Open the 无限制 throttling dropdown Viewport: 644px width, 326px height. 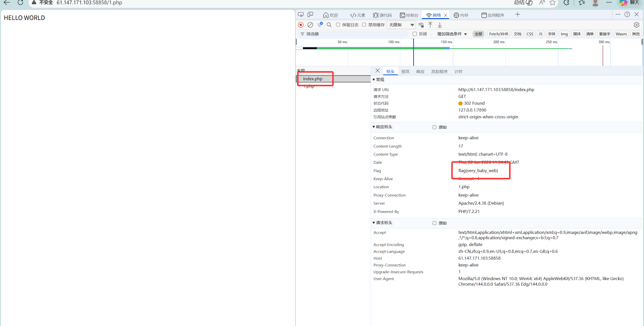click(401, 25)
